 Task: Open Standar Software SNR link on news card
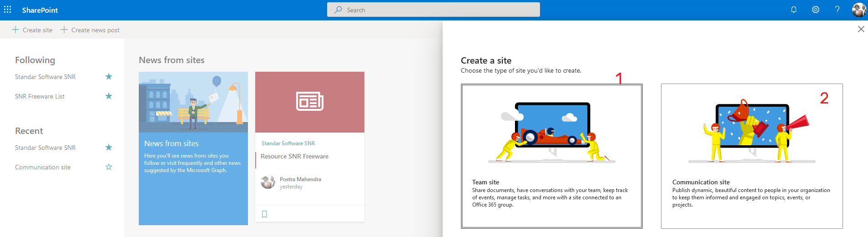pos(288,143)
